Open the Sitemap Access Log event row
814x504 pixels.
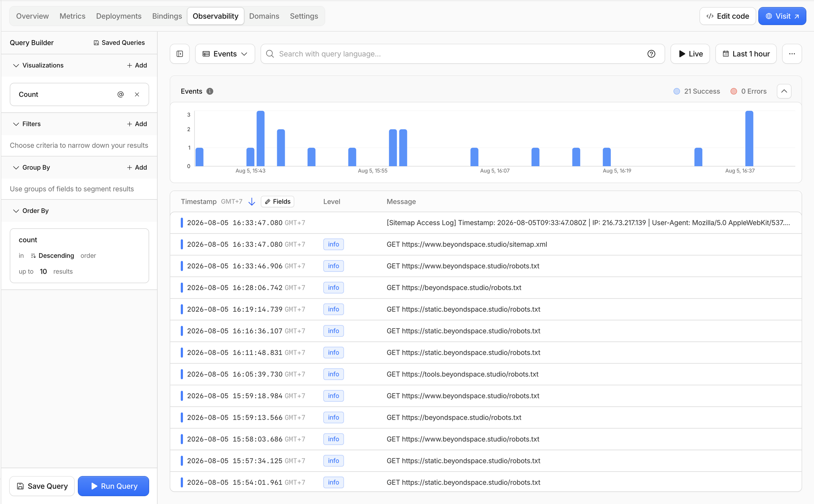[486, 223]
